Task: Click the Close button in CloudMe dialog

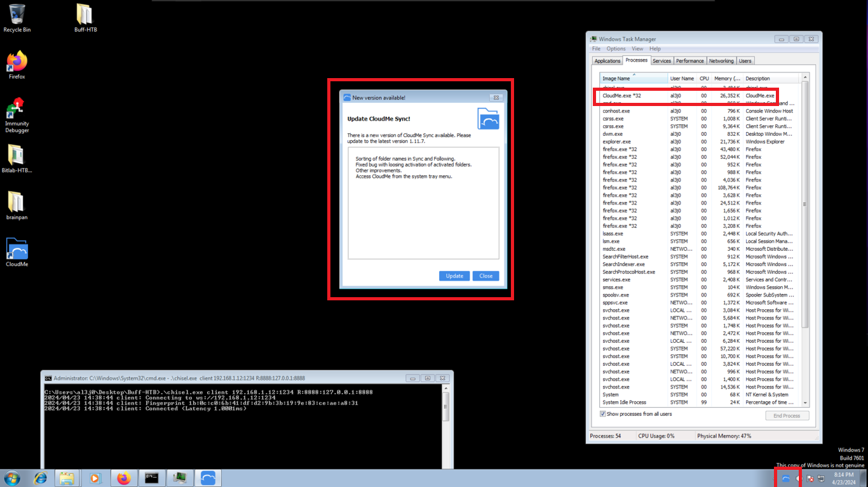Action: coord(486,276)
